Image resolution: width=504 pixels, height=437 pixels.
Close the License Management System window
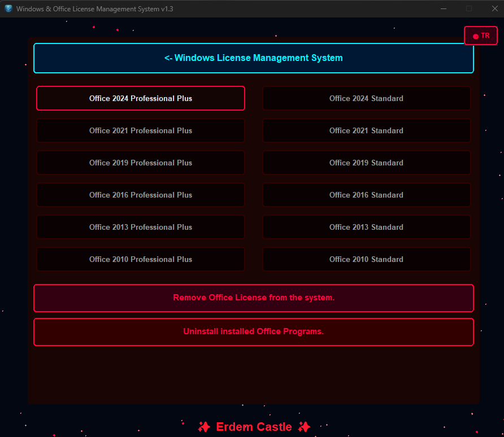495,8
